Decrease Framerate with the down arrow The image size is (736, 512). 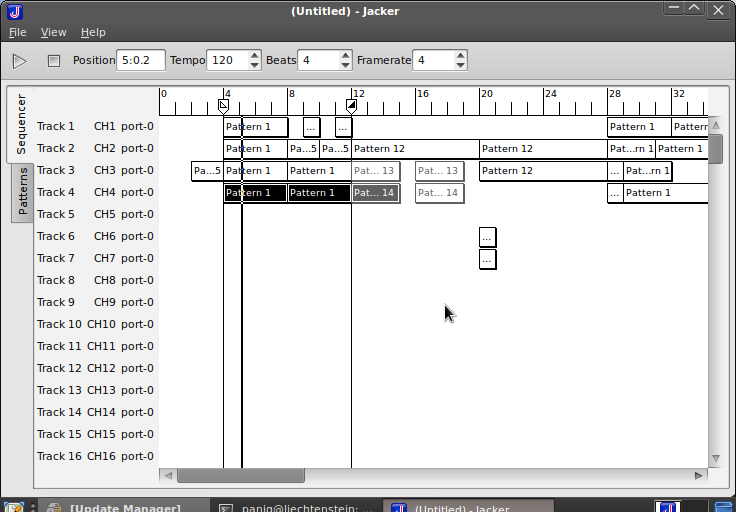coord(460,66)
